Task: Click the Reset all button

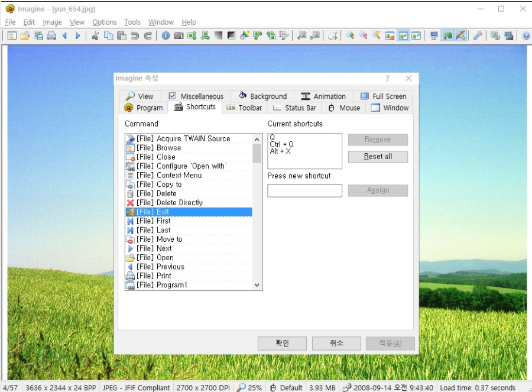Action: pos(378,157)
